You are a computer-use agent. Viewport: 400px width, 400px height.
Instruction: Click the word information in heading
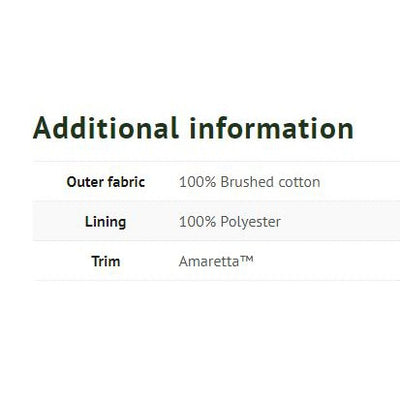coord(272,128)
